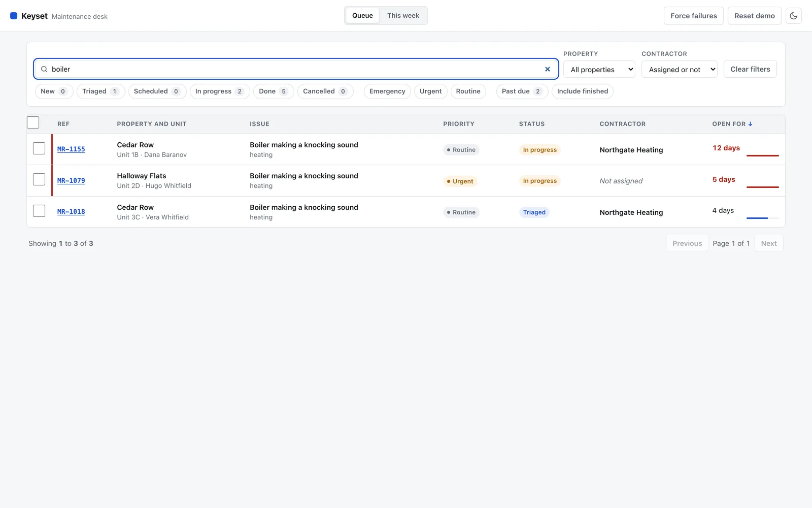Click the Open For progress bar for 4 days

tap(762, 218)
